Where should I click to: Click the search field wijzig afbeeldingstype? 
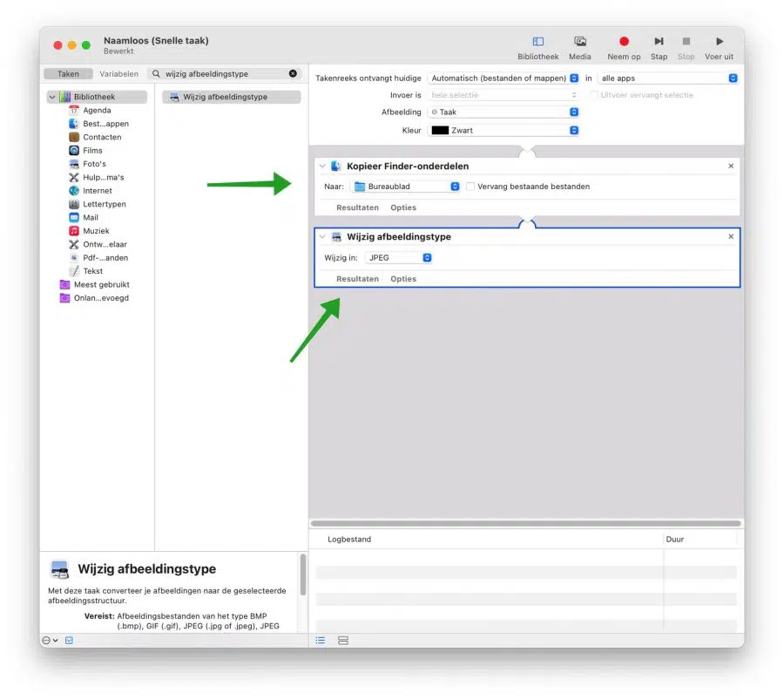224,73
